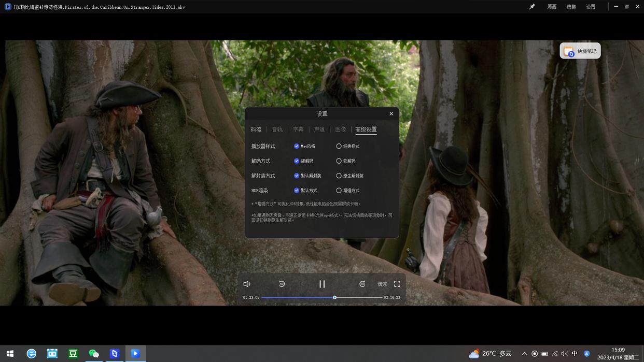The width and height of the screenshot is (644, 362).
Task: Skip forward 30 seconds
Action: pos(362,284)
